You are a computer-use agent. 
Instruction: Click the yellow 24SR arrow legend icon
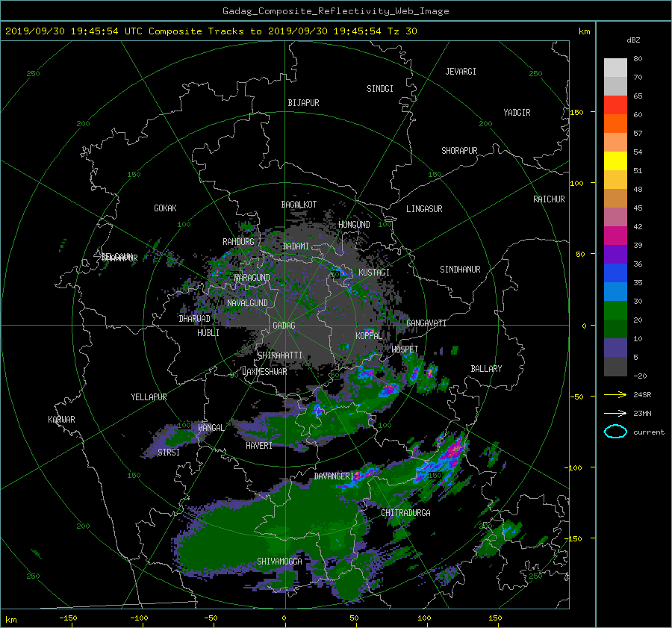pyautogui.click(x=615, y=394)
